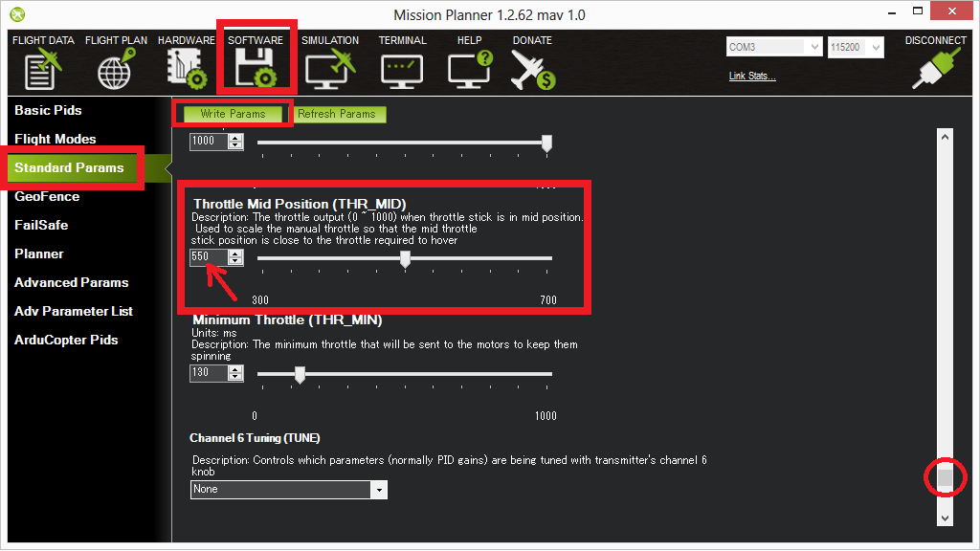Select the Planner tab
The height and width of the screenshot is (551, 980).
tap(38, 253)
